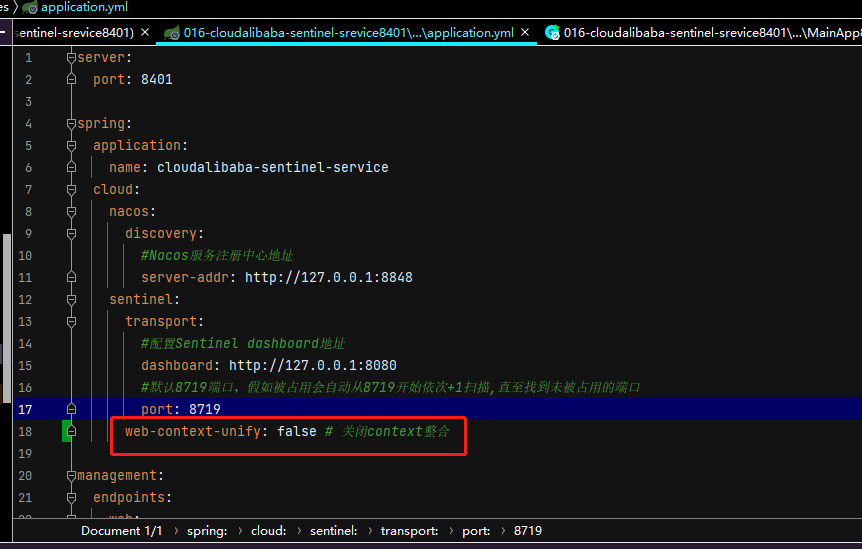The image size is (862, 549).
Task: Click 'transport:' in the bottom breadcrumb
Action: pyautogui.click(x=409, y=531)
